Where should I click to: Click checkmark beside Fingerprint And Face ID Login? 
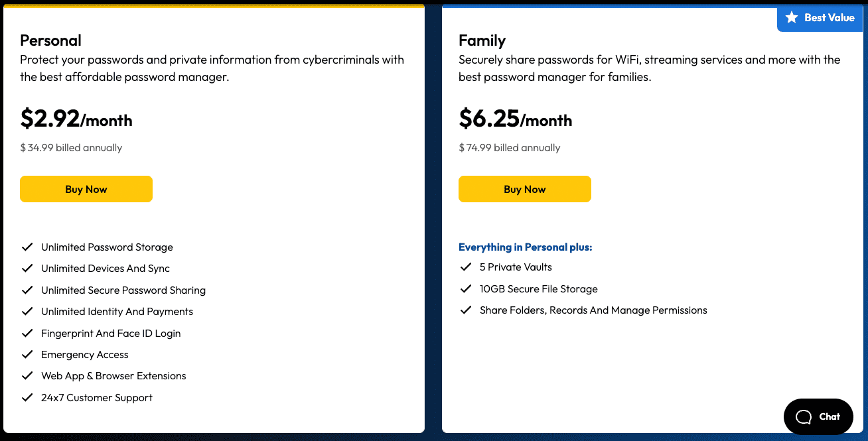27,333
